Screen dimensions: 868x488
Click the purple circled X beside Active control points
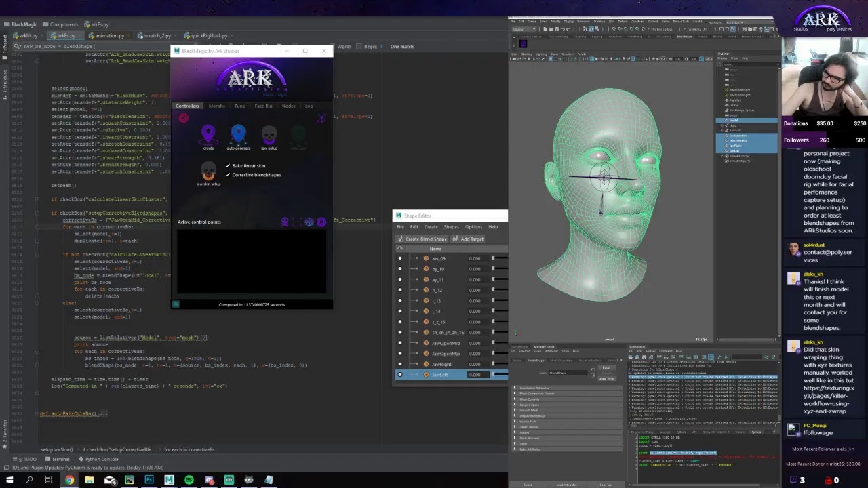(x=321, y=222)
